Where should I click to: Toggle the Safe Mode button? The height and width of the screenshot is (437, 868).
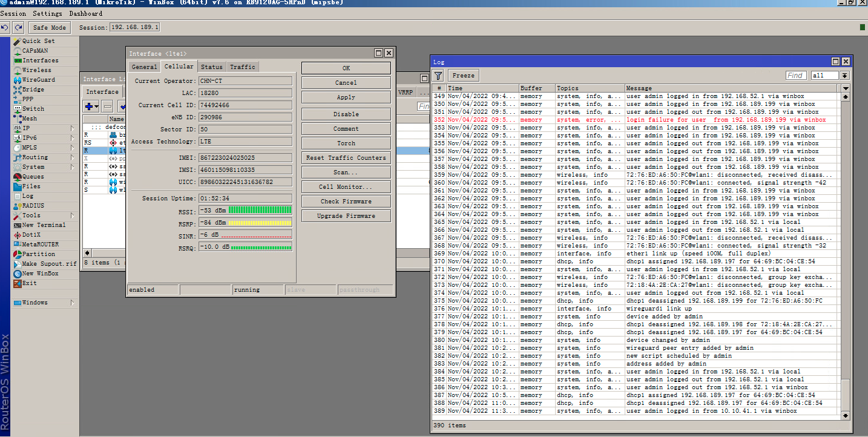click(x=50, y=28)
